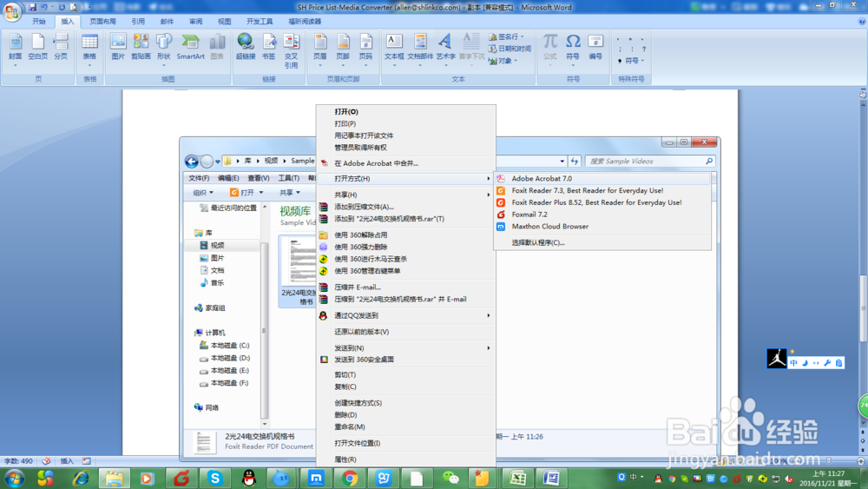The width and height of the screenshot is (868, 489).
Task: Open Quick Parts (文档部件)
Action: pos(420,48)
